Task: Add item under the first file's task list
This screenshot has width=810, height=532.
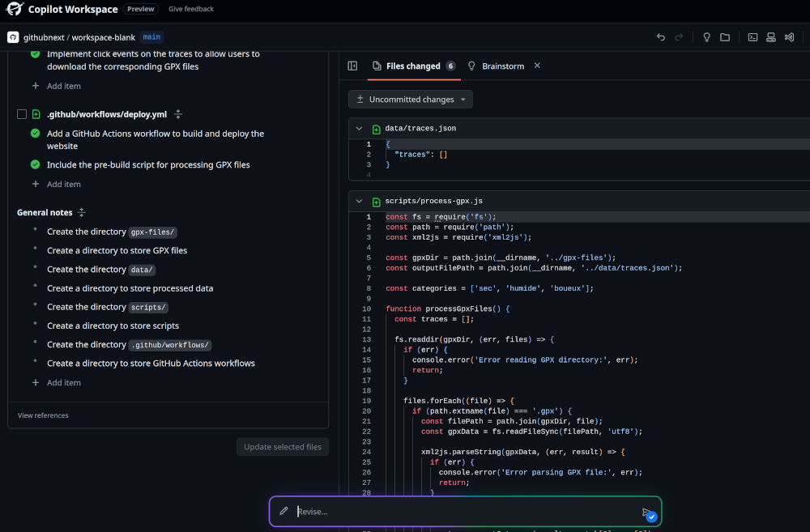Action: pyautogui.click(x=63, y=86)
